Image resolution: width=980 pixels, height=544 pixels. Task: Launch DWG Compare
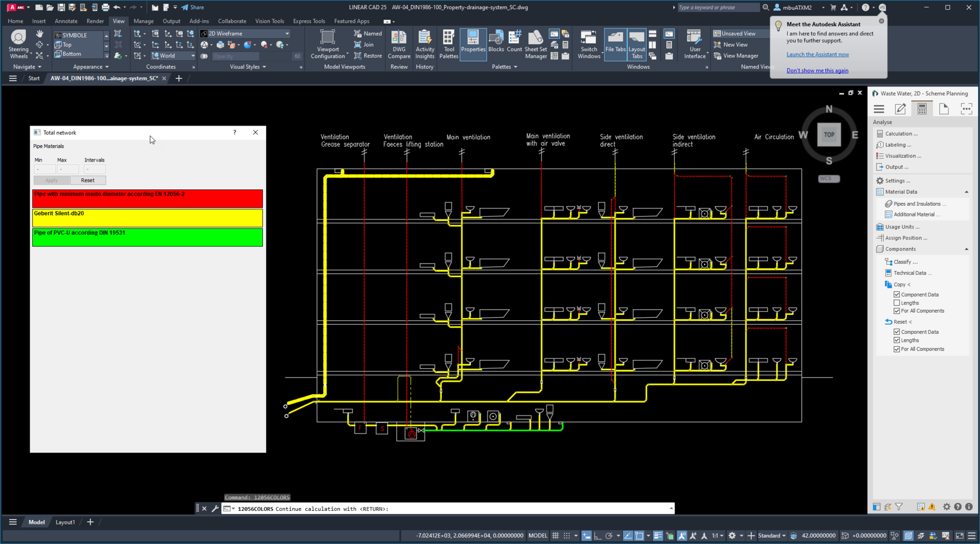click(x=399, y=44)
